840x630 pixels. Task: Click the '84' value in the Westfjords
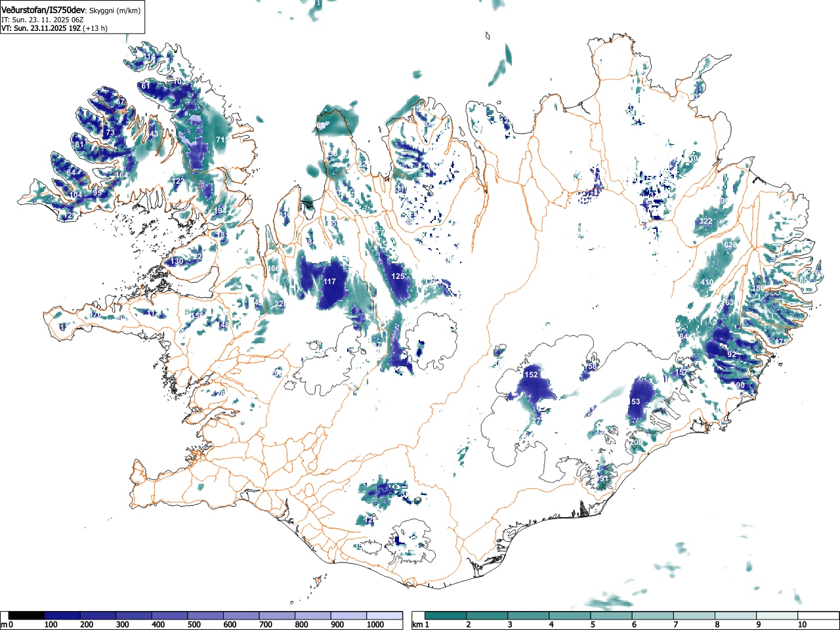point(71,173)
